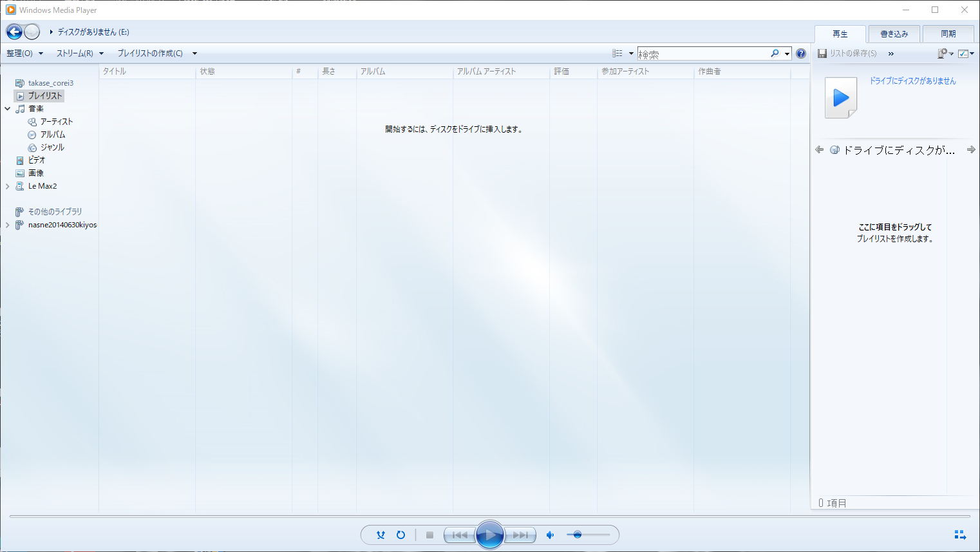Viewport: 980px width, 552px height.
Task: Click ディスクがありません (E:) breadcrumb
Action: 93,32
